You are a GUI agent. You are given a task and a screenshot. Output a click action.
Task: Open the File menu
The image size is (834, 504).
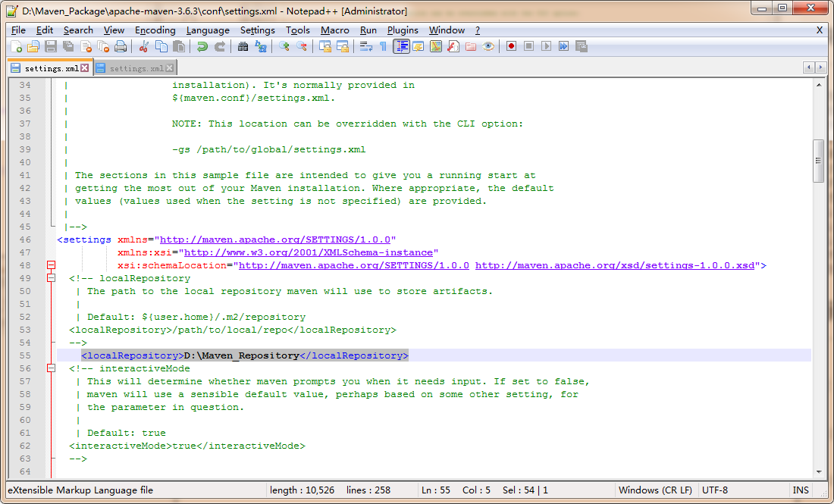click(18, 30)
